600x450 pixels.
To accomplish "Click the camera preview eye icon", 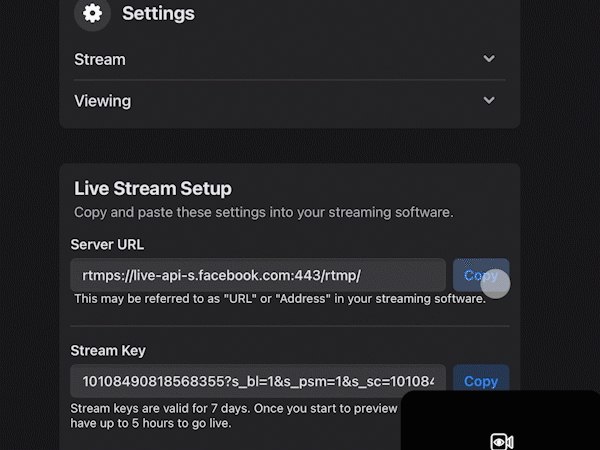I will (501, 441).
